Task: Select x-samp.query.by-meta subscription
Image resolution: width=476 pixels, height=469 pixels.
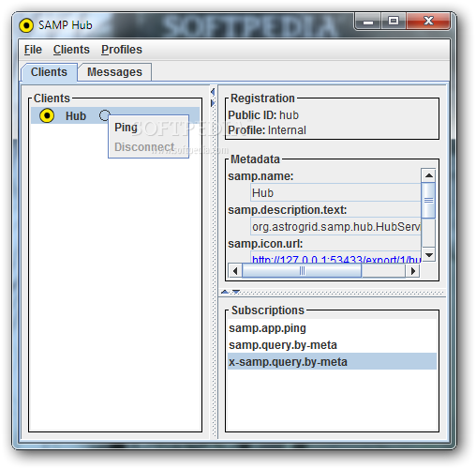Action: point(332,362)
